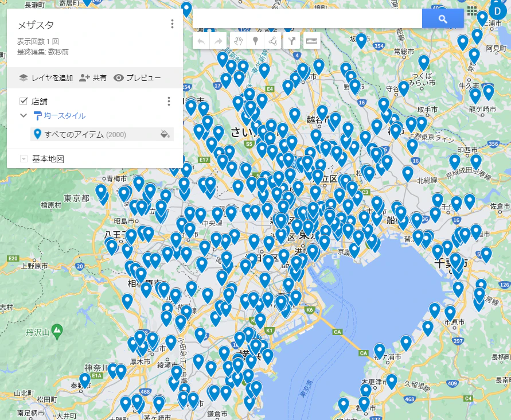Select the measure distance ruler tool
Viewport: 511px width, 420px height.
pos(311,41)
